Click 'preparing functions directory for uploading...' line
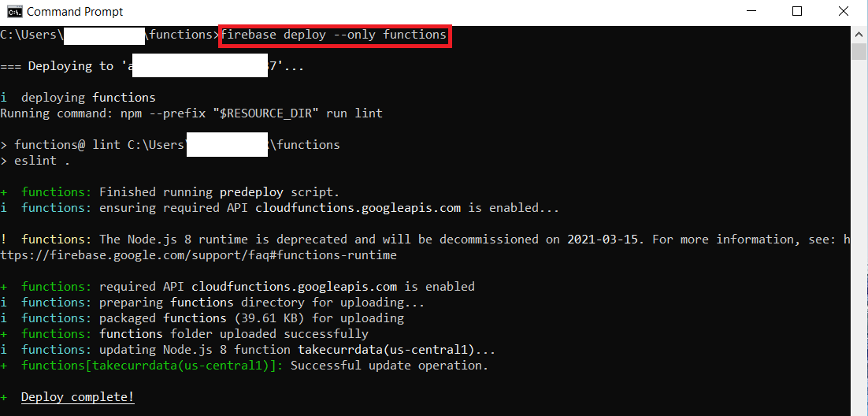The width and height of the screenshot is (868, 416). (x=212, y=303)
